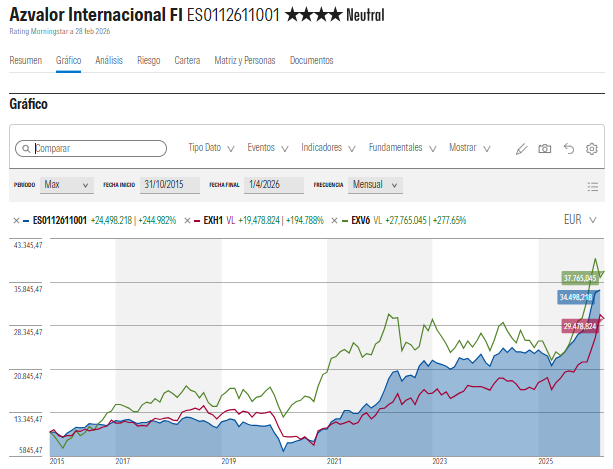Click the list view icon at right
This screenshot has height=469, width=613.
592,186
